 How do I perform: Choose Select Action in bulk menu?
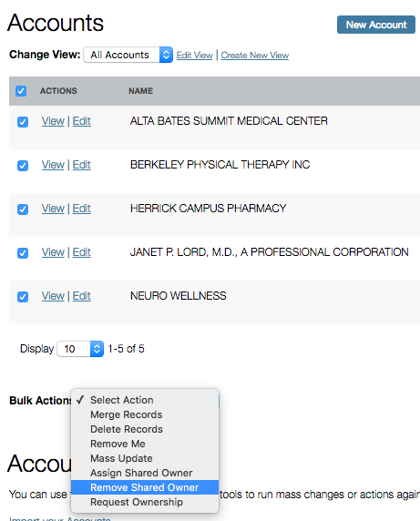145,400
